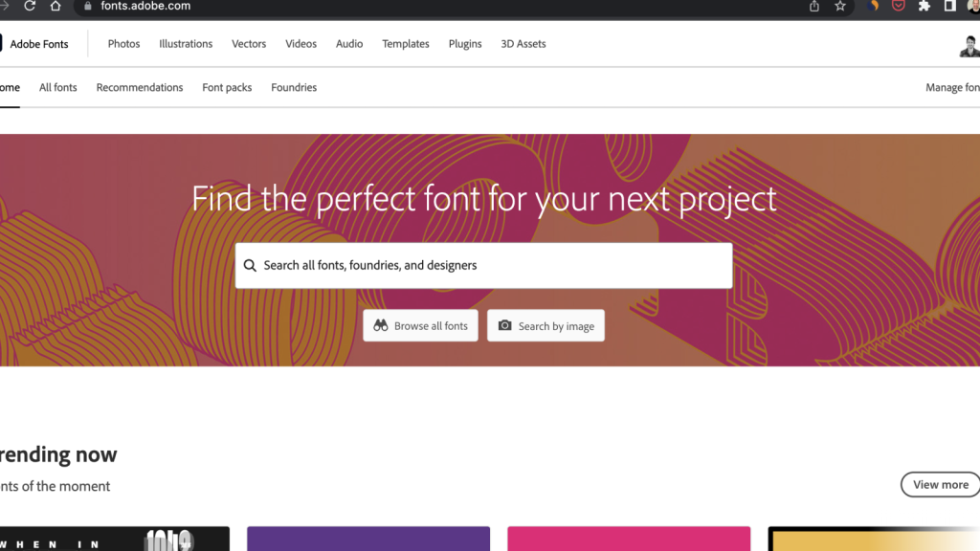Click the View more button
This screenshot has height=551, width=980.
pos(940,484)
